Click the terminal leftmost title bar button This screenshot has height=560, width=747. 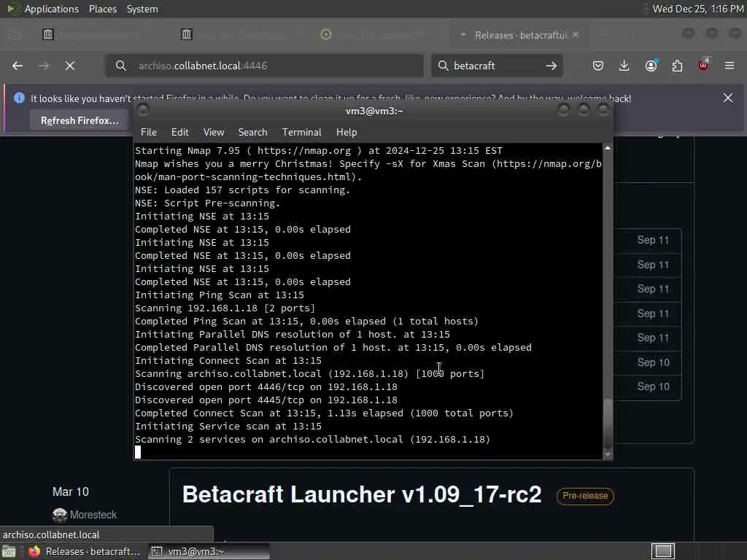coord(143,110)
